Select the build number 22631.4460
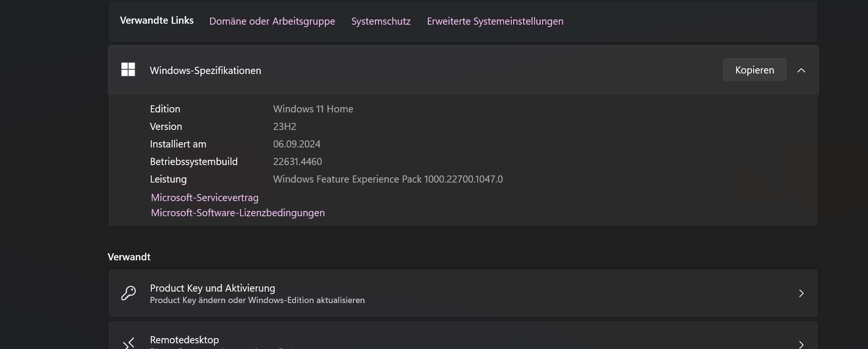Screen dimensions: 868x349 coord(297,162)
